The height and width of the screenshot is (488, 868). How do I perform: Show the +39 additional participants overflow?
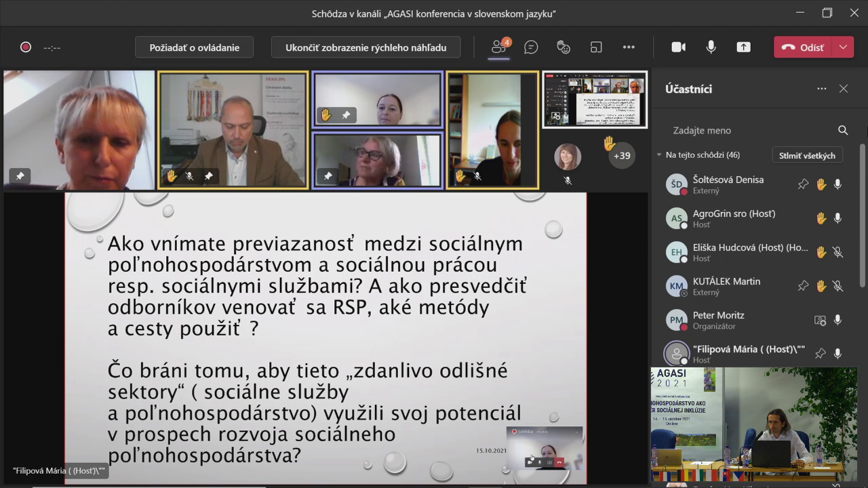(x=621, y=155)
